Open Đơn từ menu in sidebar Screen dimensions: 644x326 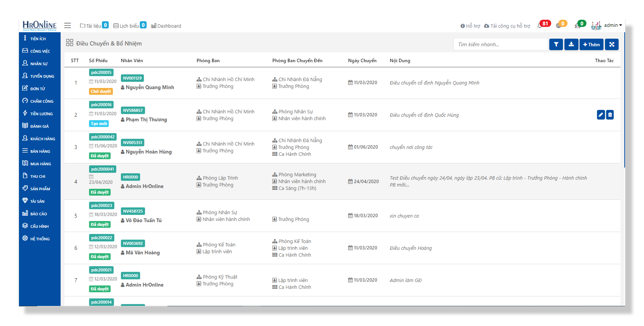39,88
